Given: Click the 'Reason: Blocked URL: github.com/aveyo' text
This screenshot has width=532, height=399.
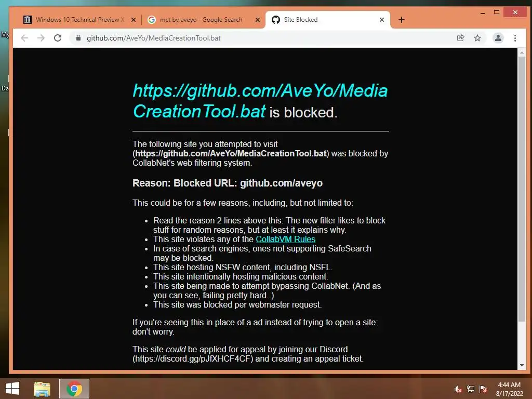Looking at the screenshot, I should click(x=228, y=183).
